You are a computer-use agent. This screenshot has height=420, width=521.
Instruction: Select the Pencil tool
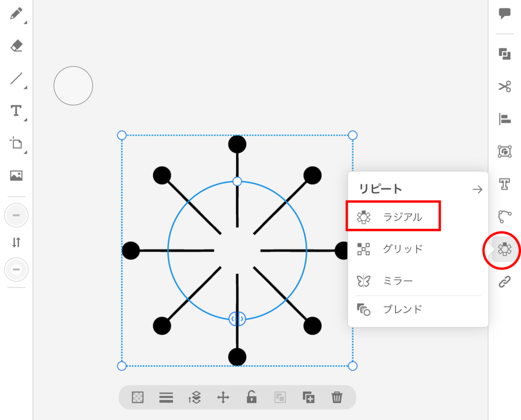tap(16, 13)
